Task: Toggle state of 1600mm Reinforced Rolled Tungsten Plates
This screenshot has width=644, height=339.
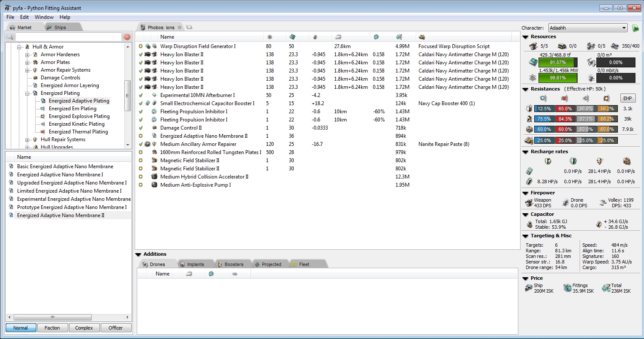Action: pos(141,152)
